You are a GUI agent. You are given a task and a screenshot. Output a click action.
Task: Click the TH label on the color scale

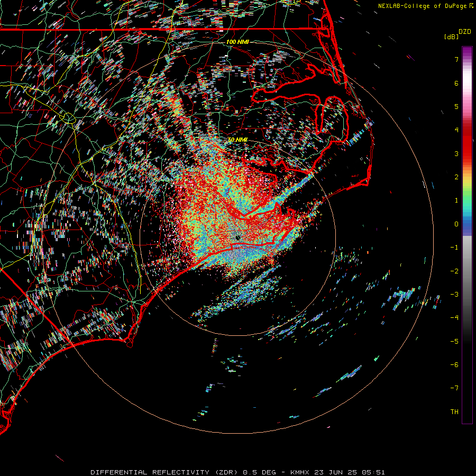tap(454, 412)
